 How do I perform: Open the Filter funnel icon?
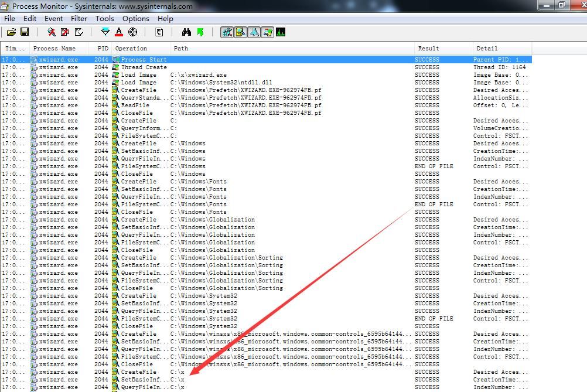105,32
